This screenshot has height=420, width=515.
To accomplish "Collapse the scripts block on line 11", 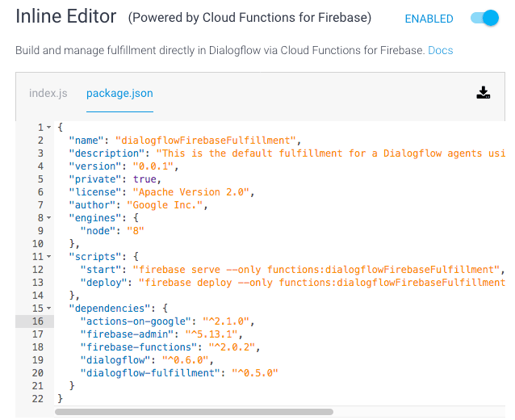I will (48, 256).
